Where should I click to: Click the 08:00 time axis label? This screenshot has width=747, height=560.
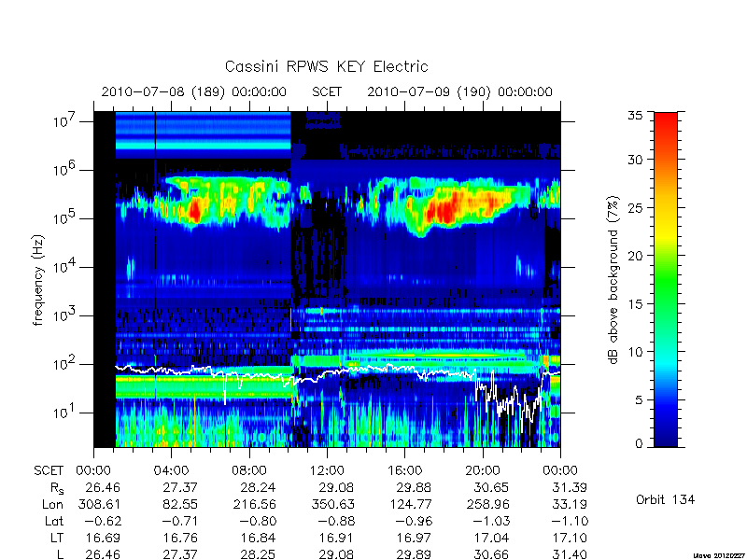(x=248, y=470)
